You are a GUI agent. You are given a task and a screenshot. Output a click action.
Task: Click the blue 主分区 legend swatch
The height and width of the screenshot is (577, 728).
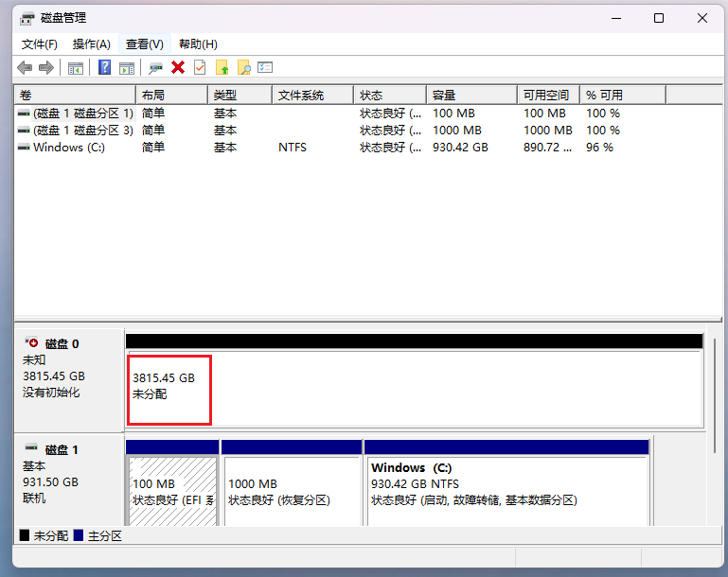79,535
